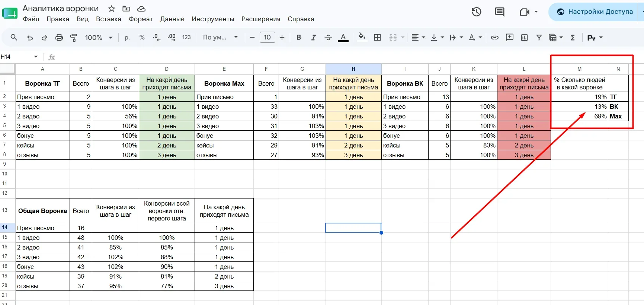Open text color picker
This screenshot has width=644, height=305.
(x=343, y=37)
